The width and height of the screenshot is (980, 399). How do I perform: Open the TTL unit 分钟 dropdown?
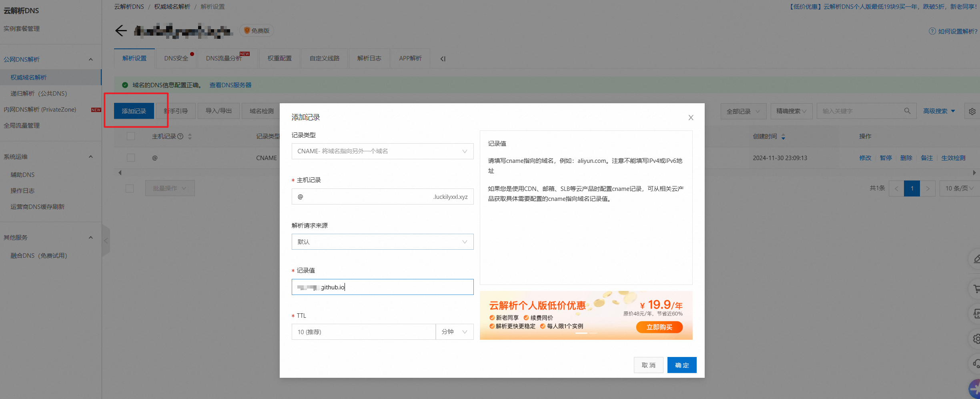coord(455,332)
